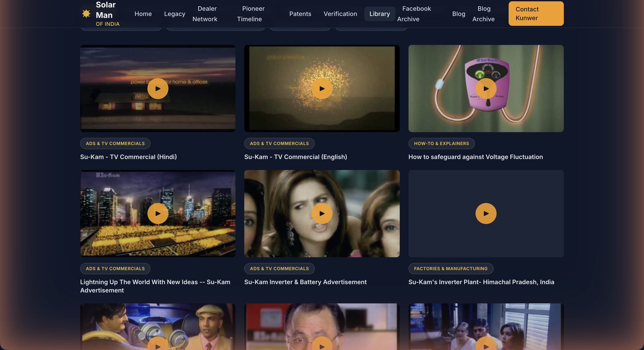The image size is (644, 350).
Task: Go to the Legacy page
Action: [175, 14]
